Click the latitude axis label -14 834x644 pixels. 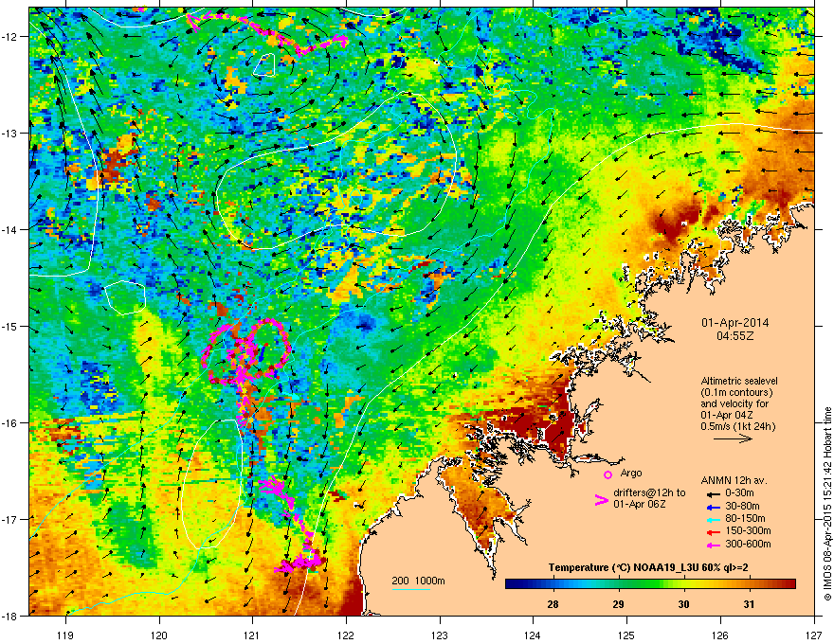[x=10, y=229]
